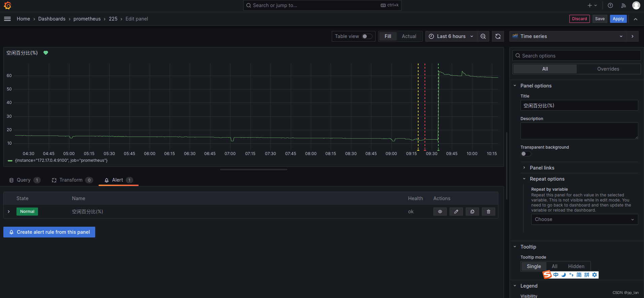Select the Fill display mode
This screenshot has height=298, width=644.
click(x=388, y=36)
